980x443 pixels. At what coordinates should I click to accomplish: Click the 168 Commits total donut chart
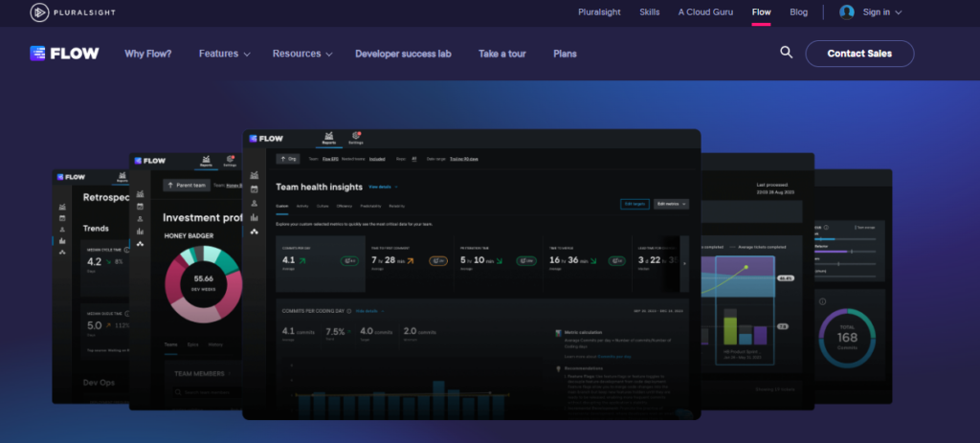(847, 338)
